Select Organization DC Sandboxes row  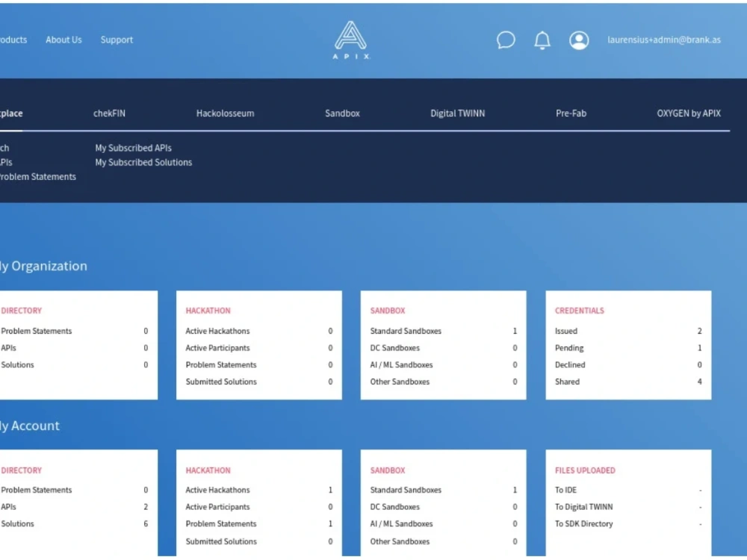(444, 348)
